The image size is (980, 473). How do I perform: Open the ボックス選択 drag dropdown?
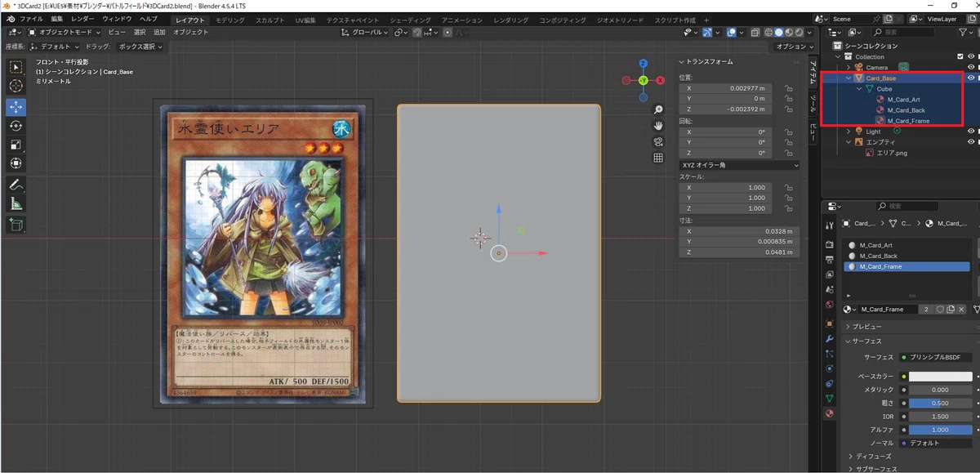coord(139,47)
